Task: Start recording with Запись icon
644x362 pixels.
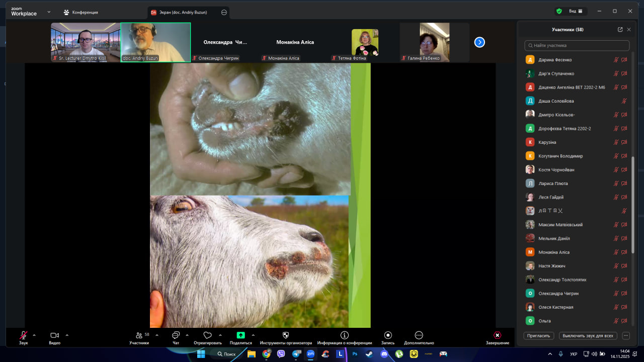Action: tap(388, 335)
